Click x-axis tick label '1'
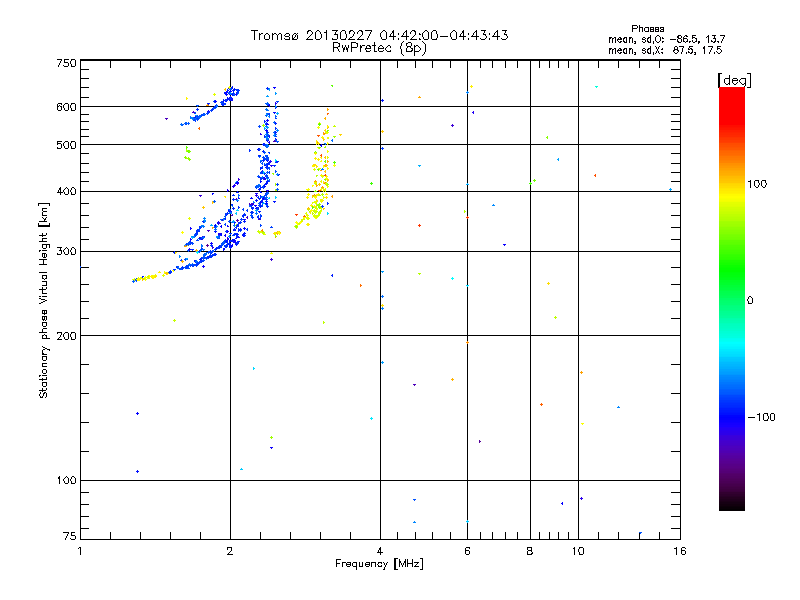The width and height of the screenshot is (800, 600). pos(80,551)
